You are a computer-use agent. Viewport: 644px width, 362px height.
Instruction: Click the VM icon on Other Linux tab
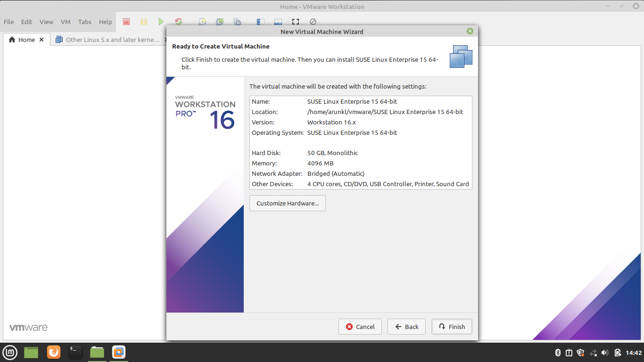[59, 40]
